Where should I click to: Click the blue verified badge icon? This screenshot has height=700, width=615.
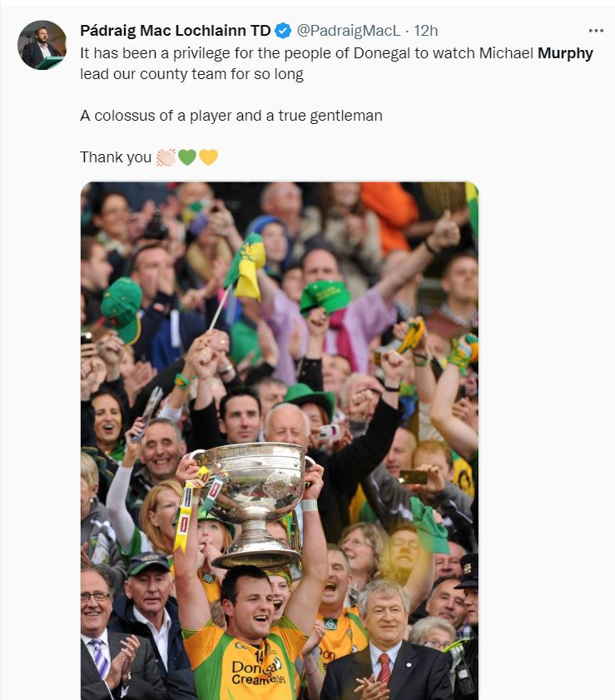pyautogui.click(x=283, y=31)
